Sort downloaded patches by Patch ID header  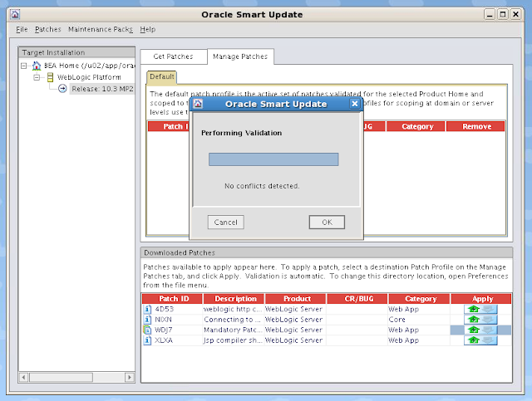(x=172, y=299)
